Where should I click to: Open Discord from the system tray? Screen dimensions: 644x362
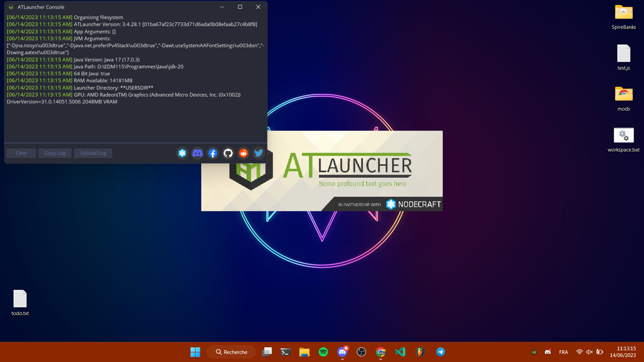click(548, 352)
